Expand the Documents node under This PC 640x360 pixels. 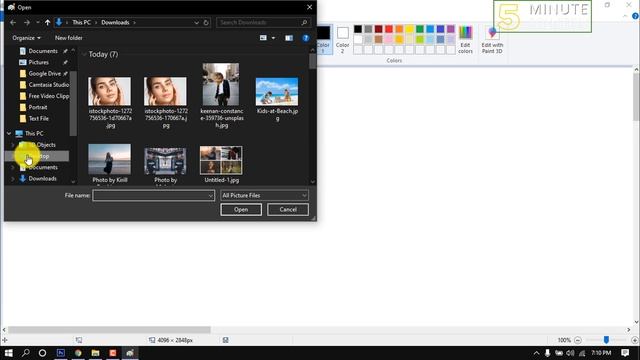pyautogui.click(x=13, y=167)
